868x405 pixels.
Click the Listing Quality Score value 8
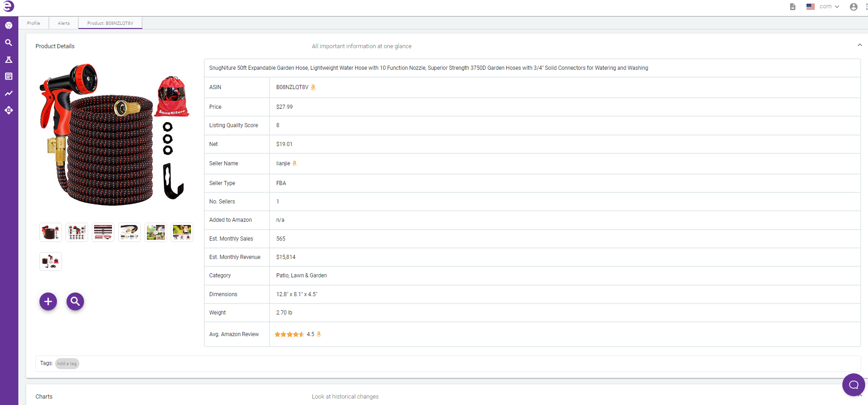click(x=278, y=125)
